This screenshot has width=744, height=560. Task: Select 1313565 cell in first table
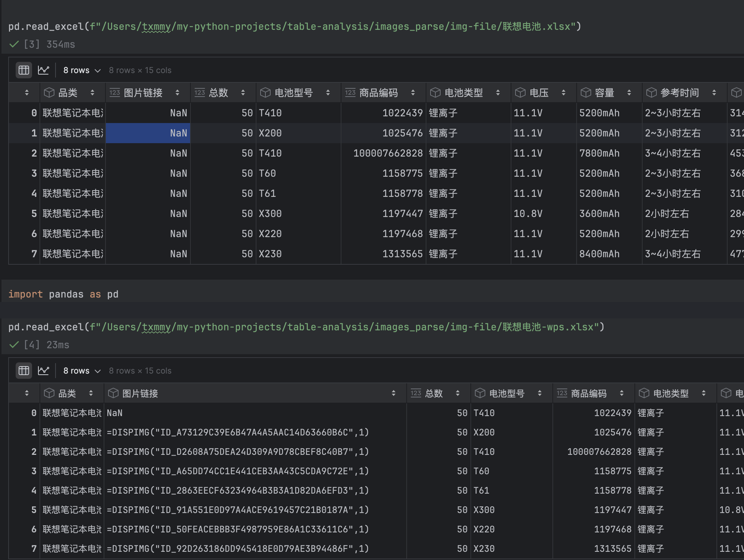pos(384,254)
